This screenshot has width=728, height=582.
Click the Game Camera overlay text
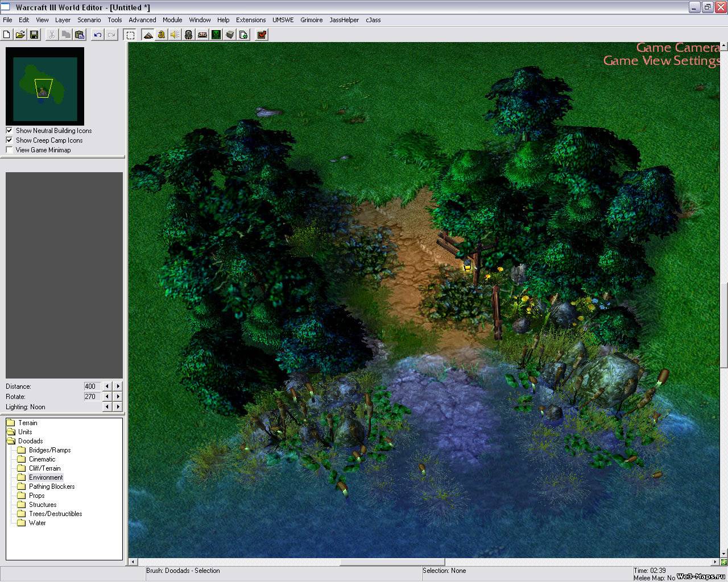click(x=677, y=48)
